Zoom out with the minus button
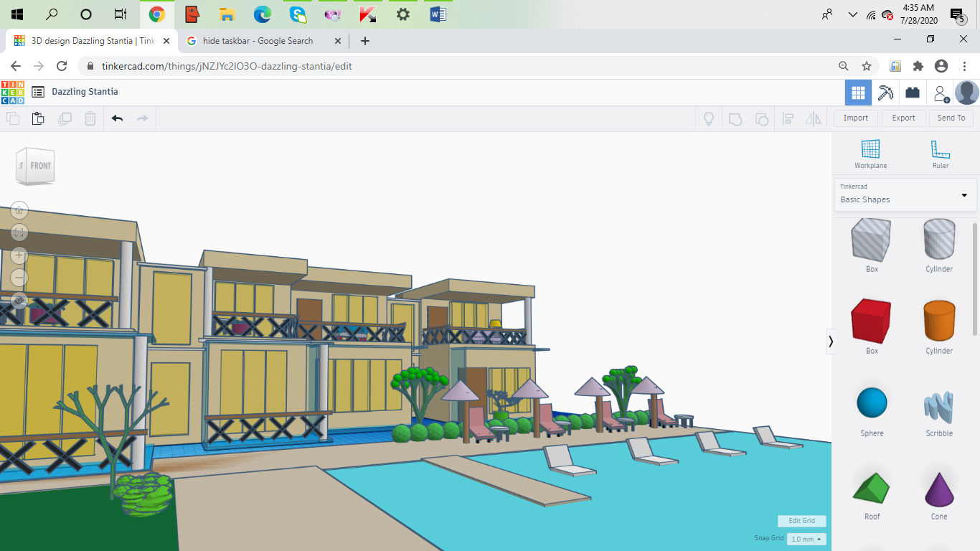980x551 pixels. click(x=19, y=278)
